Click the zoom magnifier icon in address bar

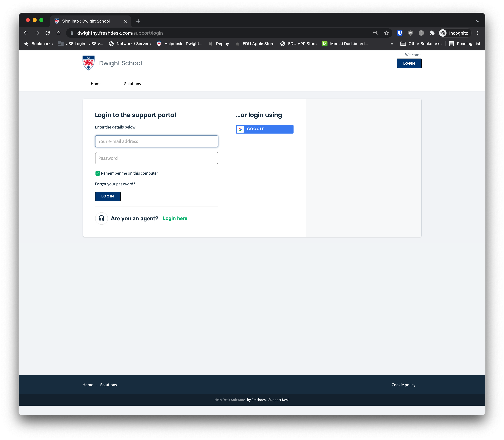pyautogui.click(x=375, y=33)
